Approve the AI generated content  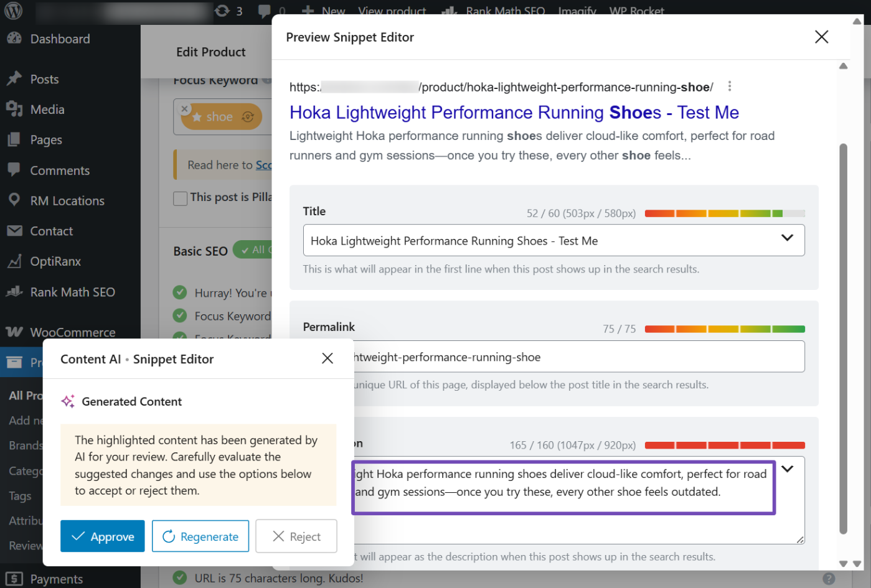[102, 536]
